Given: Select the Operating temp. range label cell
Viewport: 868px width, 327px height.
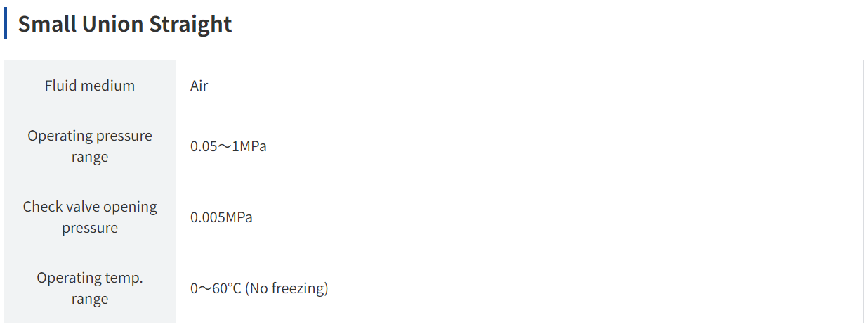Looking at the screenshot, I should pos(90,288).
